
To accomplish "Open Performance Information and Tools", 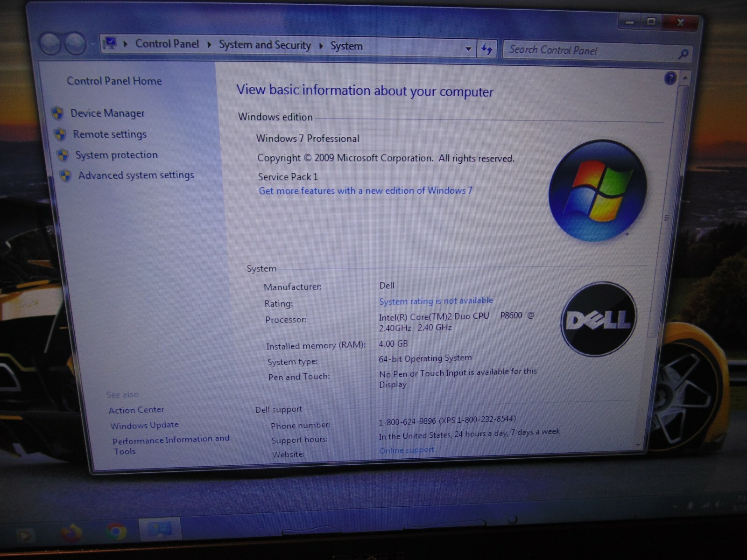I will pos(171,444).
